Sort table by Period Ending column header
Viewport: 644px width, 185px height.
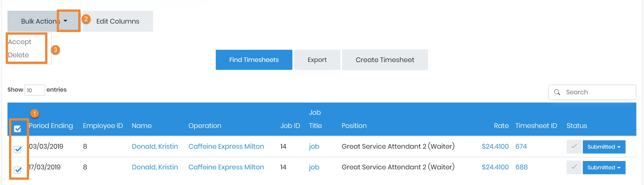tap(51, 126)
